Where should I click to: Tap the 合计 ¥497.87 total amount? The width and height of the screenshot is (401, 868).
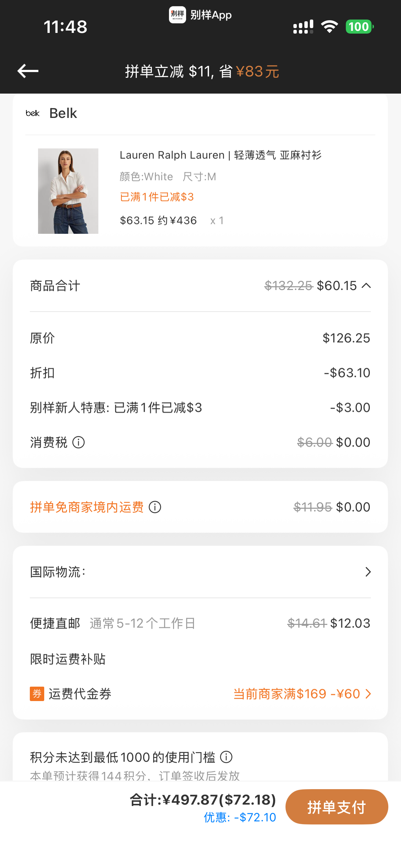tap(203, 800)
